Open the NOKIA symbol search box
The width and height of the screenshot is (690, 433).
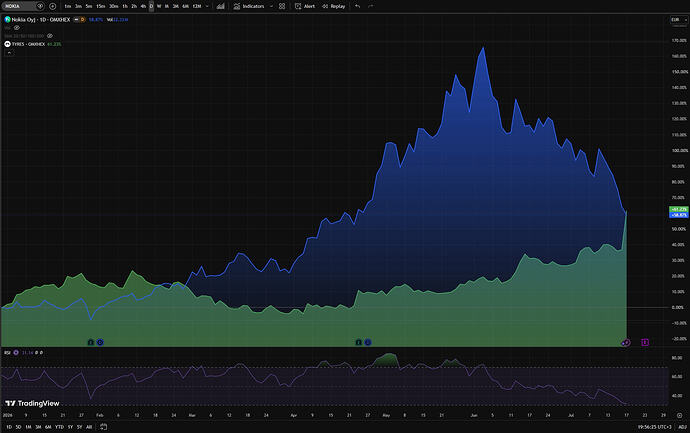(x=18, y=6)
